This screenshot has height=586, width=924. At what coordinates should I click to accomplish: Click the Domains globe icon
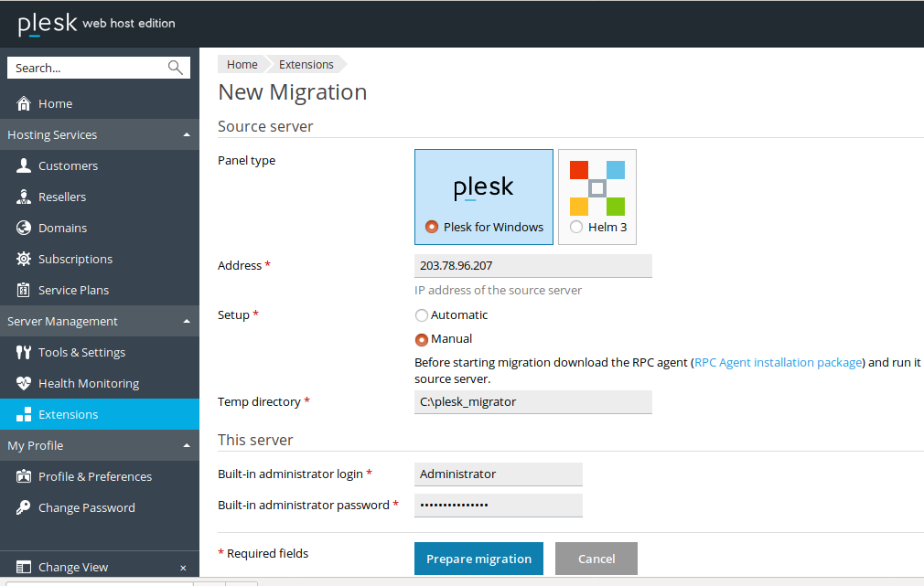[24, 229]
